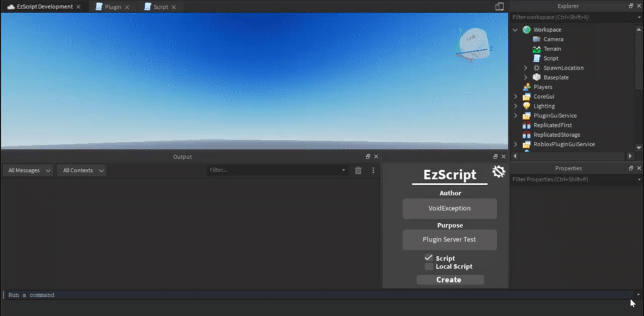Open the EzScript settings gear icon
The image size is (644, 316).
(x=498, y=172)
